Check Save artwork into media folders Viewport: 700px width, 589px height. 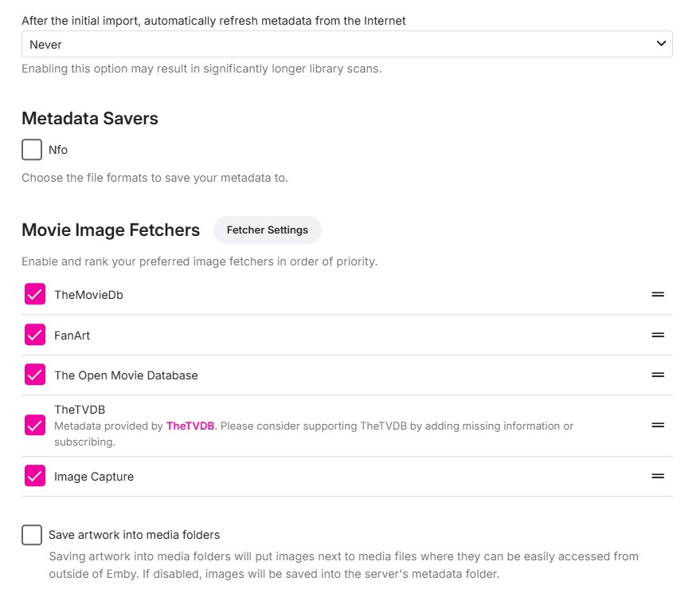pos(32,535)
